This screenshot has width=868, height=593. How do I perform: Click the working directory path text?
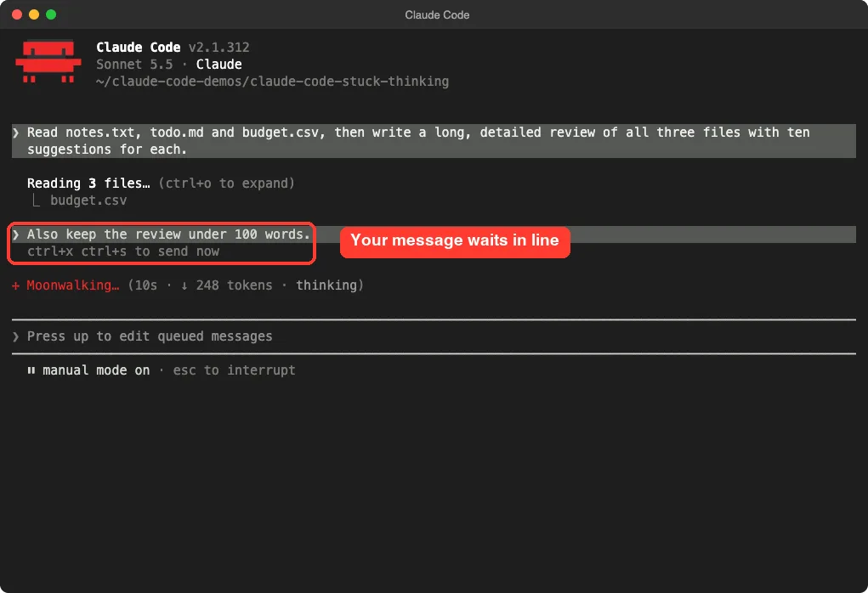click(x=272, y=82)
